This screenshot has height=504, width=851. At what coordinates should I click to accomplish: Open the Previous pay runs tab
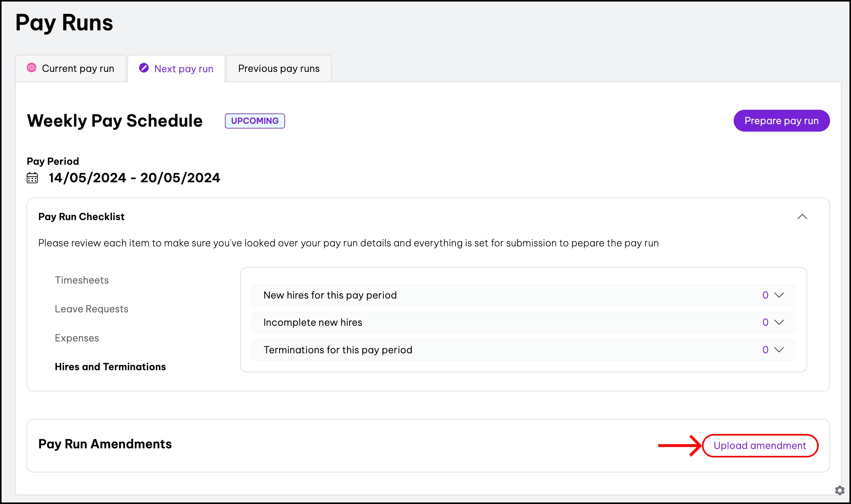(279, 68)
